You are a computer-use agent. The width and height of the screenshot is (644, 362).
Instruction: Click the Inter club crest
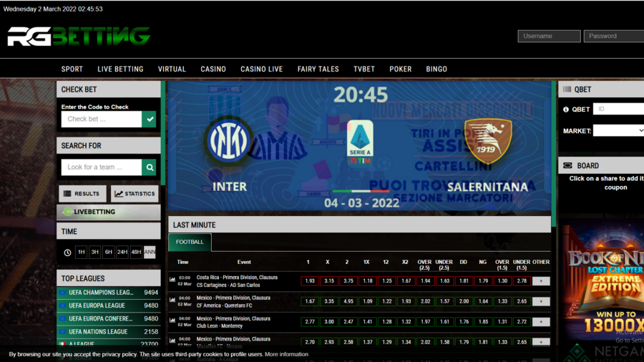228,141
